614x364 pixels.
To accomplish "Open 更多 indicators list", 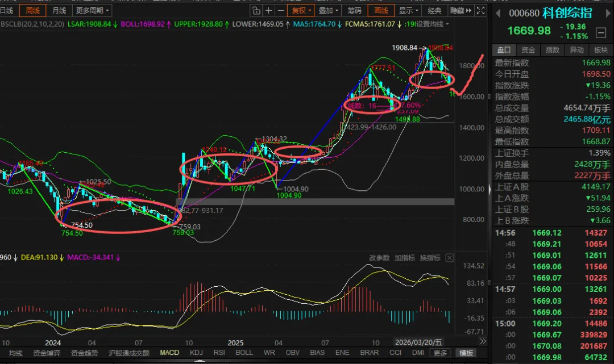I will click(439, 353).
